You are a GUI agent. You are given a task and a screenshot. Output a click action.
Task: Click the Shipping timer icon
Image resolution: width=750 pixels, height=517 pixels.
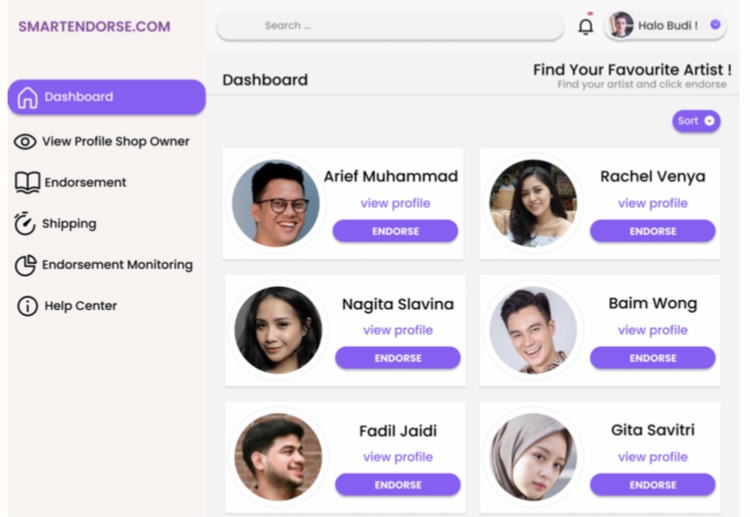pyautogui.click(x=25, y=224)
